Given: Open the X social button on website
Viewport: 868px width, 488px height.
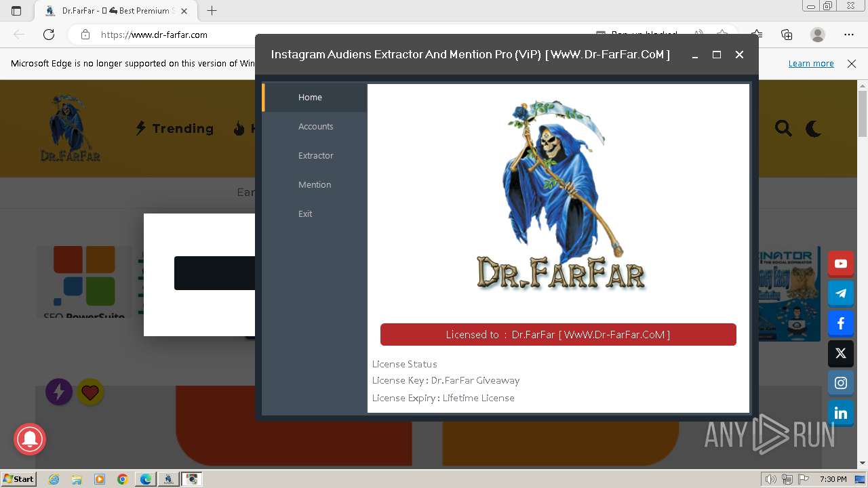Looking at the screenshot, I should (841, 353).
